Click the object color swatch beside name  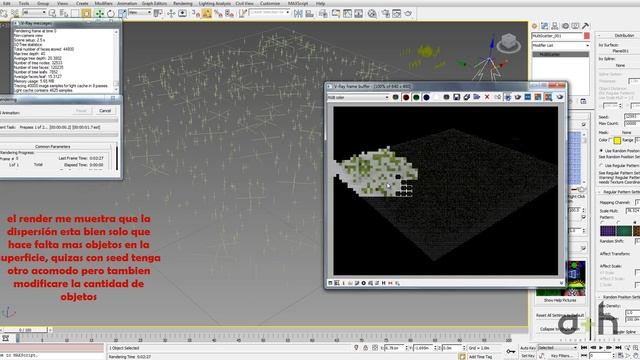587,36
